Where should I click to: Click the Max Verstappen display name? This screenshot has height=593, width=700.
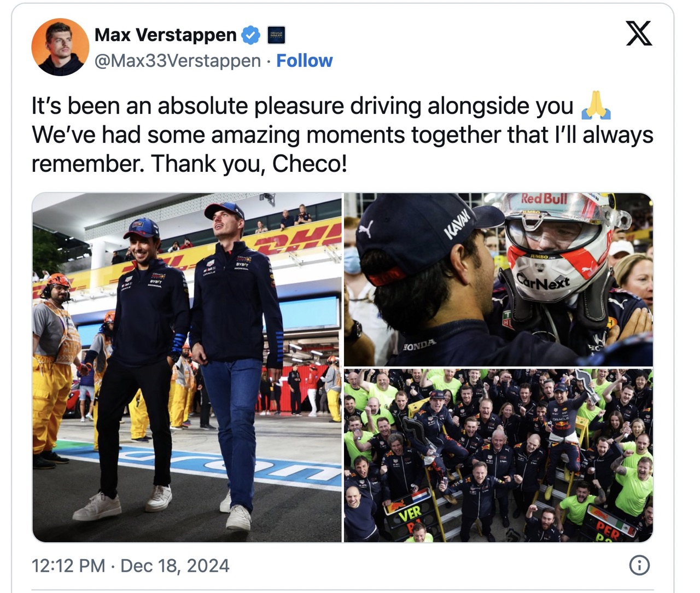click(165, 34)
